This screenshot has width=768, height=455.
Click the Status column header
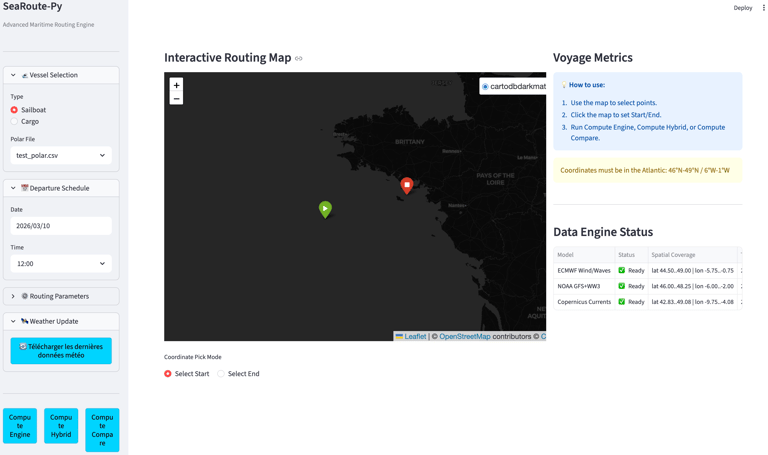[631, 255]
